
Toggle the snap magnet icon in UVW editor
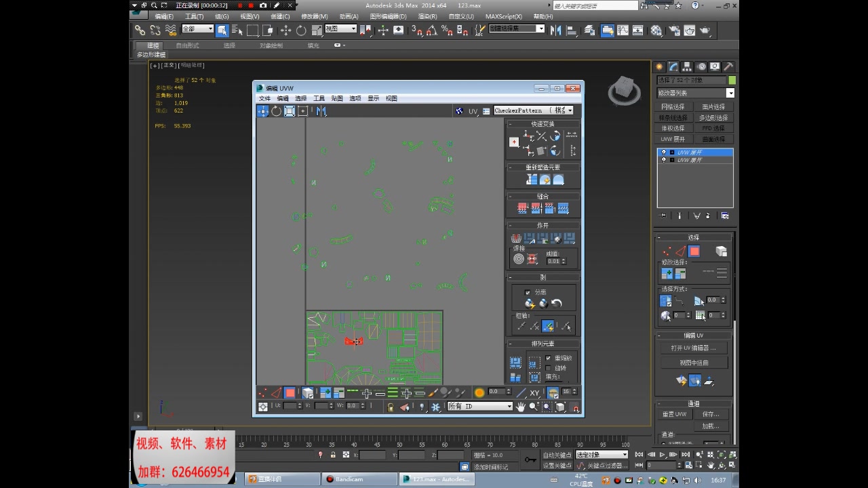click(575, 407)
